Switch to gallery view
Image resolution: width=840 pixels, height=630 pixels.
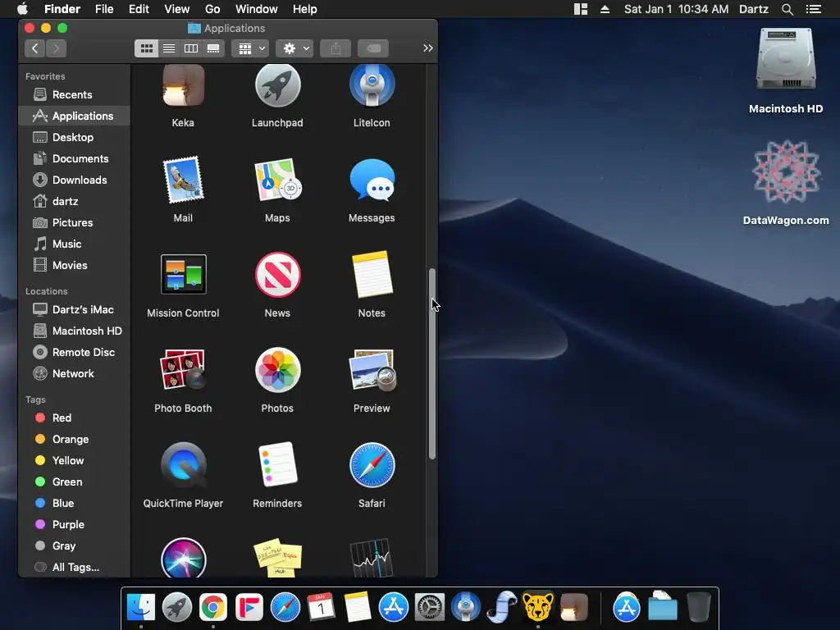click(x=213, y=48)
